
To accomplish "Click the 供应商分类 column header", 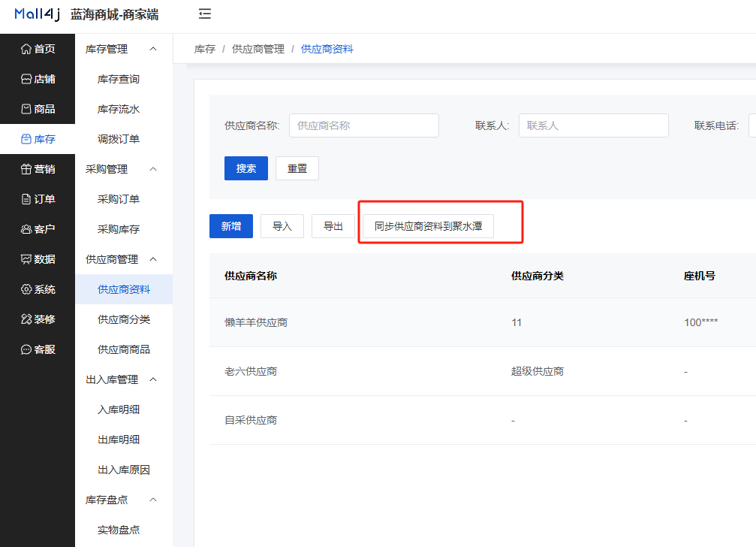I will click(x=537, y=276).
